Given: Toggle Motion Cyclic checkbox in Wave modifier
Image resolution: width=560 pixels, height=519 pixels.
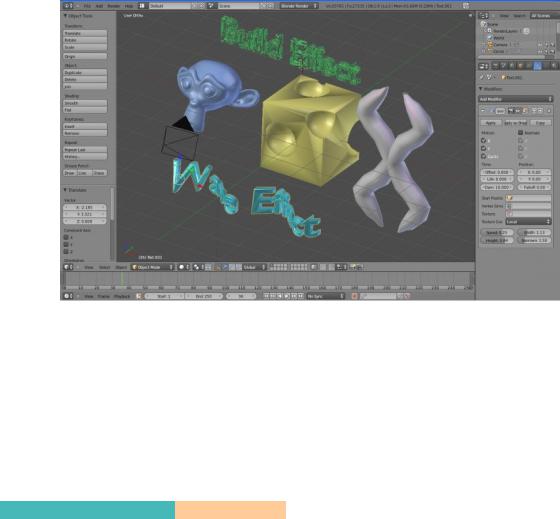Looking at the screenshot, I should pyautogui.click(x=484, y=156).
